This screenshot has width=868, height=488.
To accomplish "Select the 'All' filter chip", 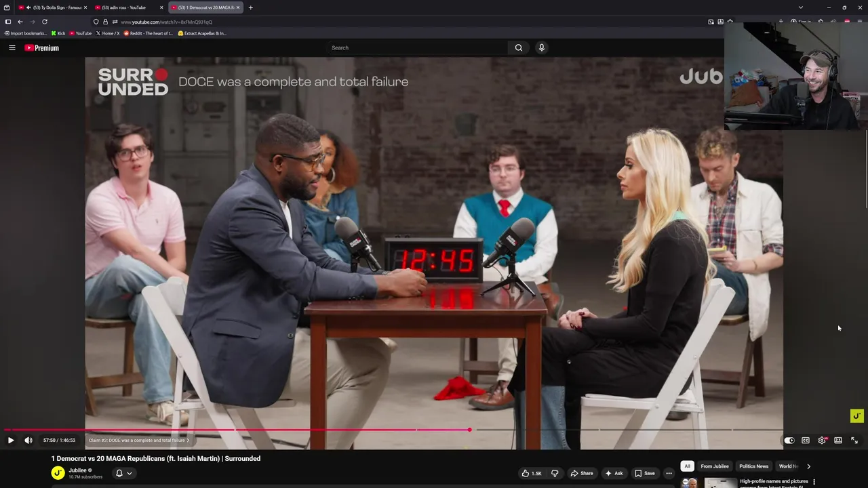I will (687, 466).
